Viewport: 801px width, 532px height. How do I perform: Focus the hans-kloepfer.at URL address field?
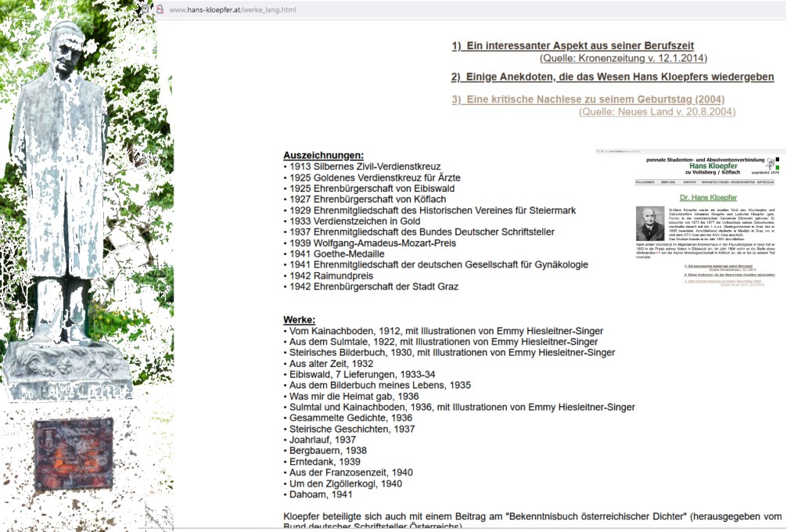click(x=233, y=9)
